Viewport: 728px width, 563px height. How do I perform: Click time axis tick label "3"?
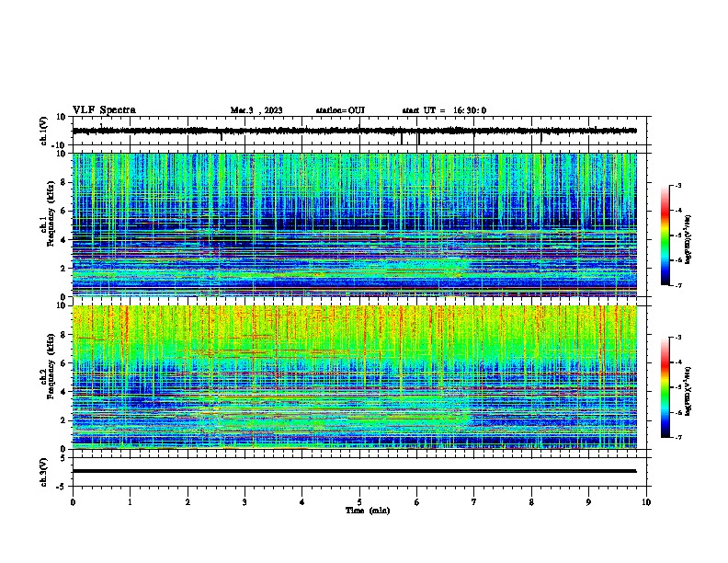245,502
